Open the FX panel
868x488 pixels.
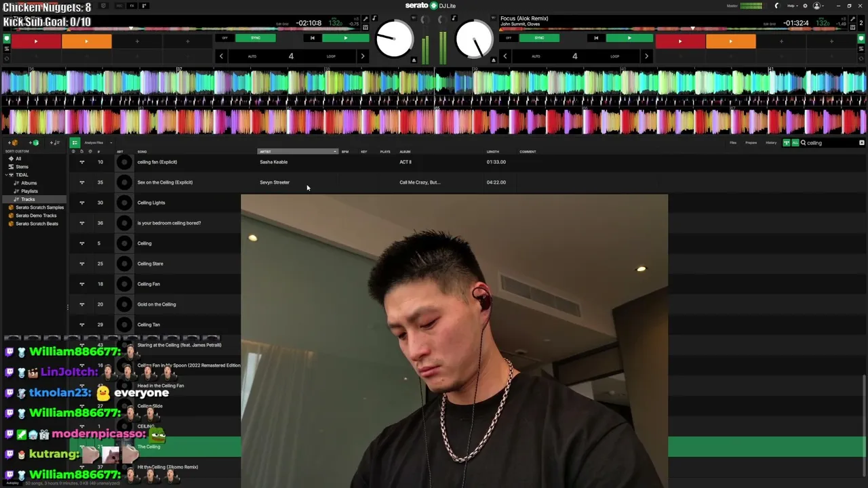(132, 5)
